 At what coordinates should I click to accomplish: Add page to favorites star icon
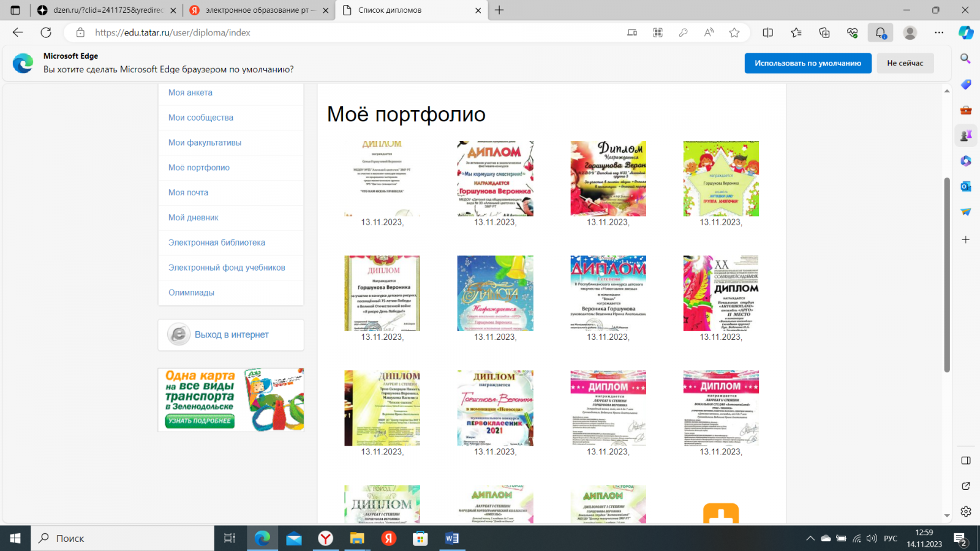coord(734,32)
